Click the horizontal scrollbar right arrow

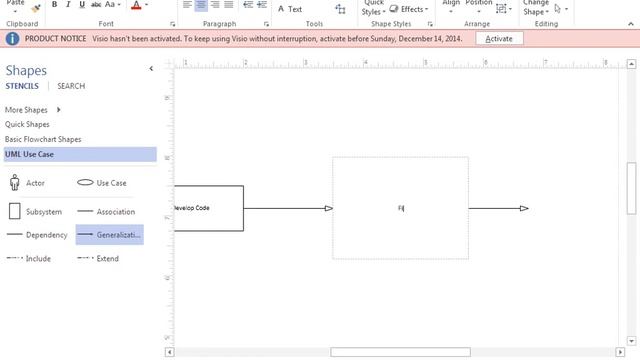pyautogui.click(x=620, y=352)
